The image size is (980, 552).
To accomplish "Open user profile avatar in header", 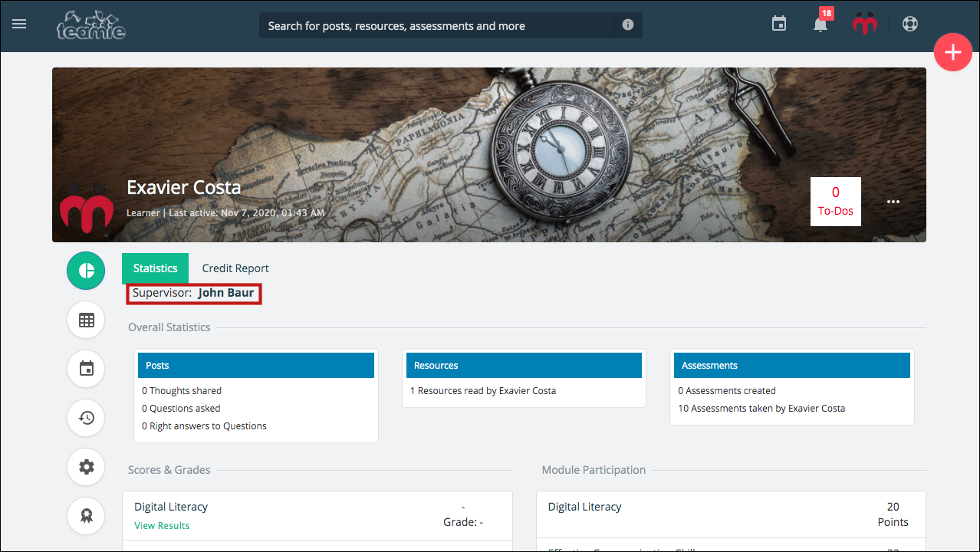I will [865, 25].
